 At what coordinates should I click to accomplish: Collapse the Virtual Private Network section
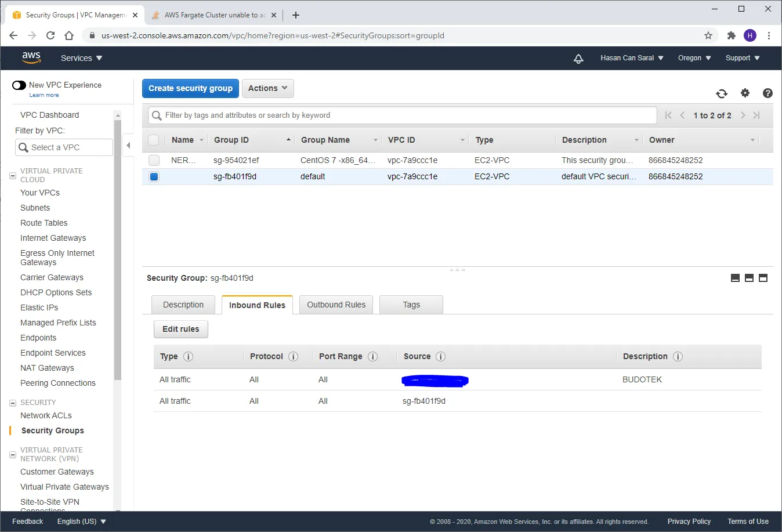(x=13, y=454)
